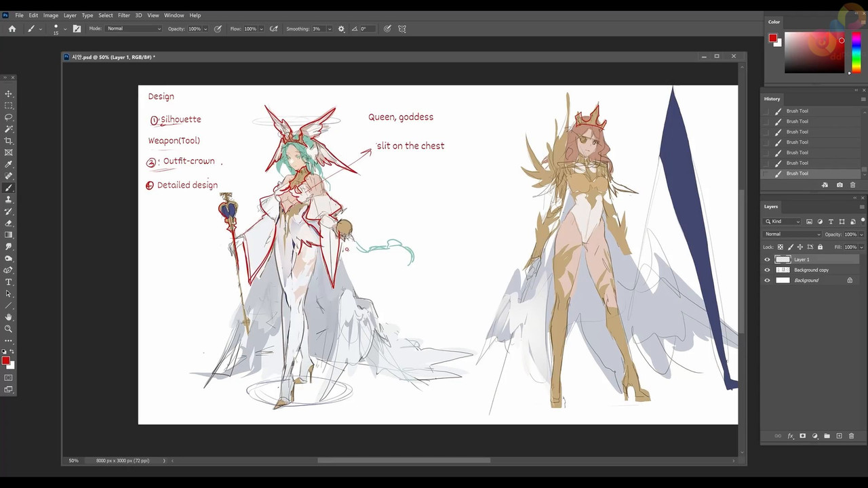The height and width of the screenshot is (488, 868).
Task: Open layer Opacity dropdown arrow
Action: point(861,235)
